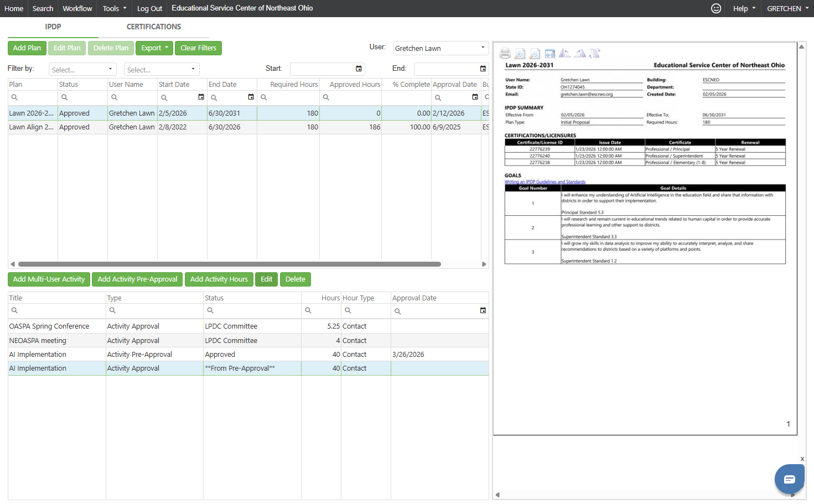Fit report preview to page width
814x504 pixels.
549,54
